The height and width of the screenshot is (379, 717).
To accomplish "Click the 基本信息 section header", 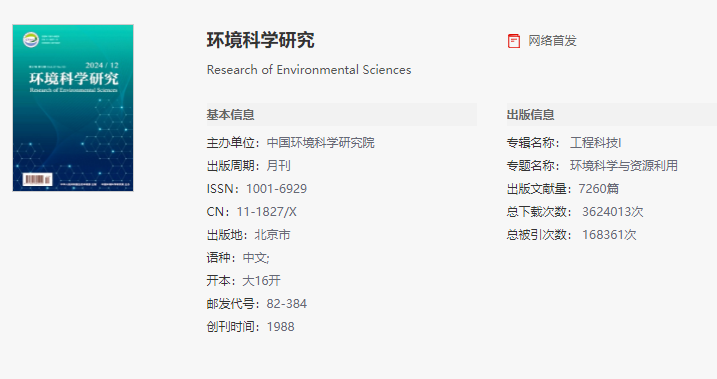I will [x=230, y=114].
